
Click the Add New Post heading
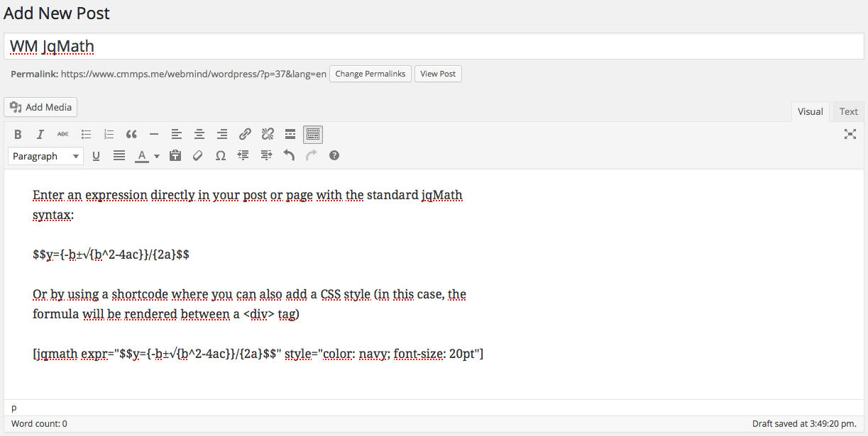tap(57, 13)
